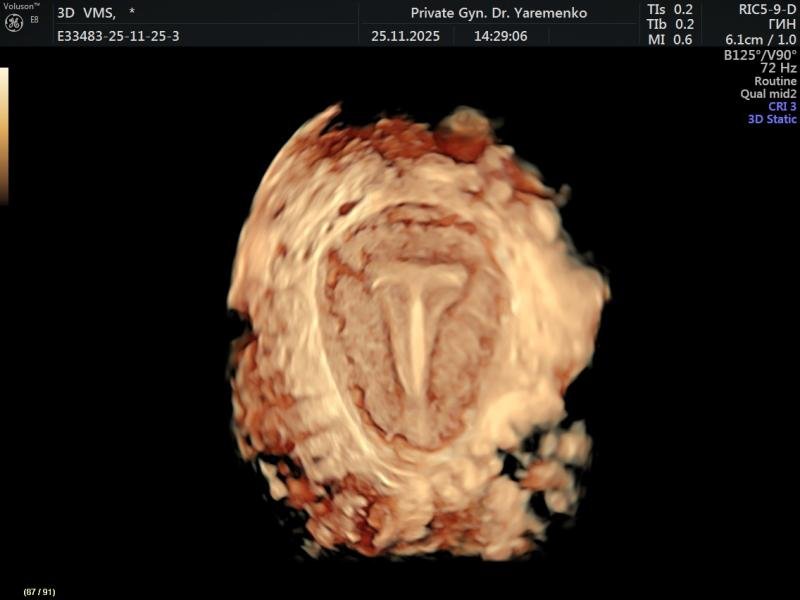Select the 3D Static mode label
The height and width of the screenshot is (600, 800).
coord(772,119)
